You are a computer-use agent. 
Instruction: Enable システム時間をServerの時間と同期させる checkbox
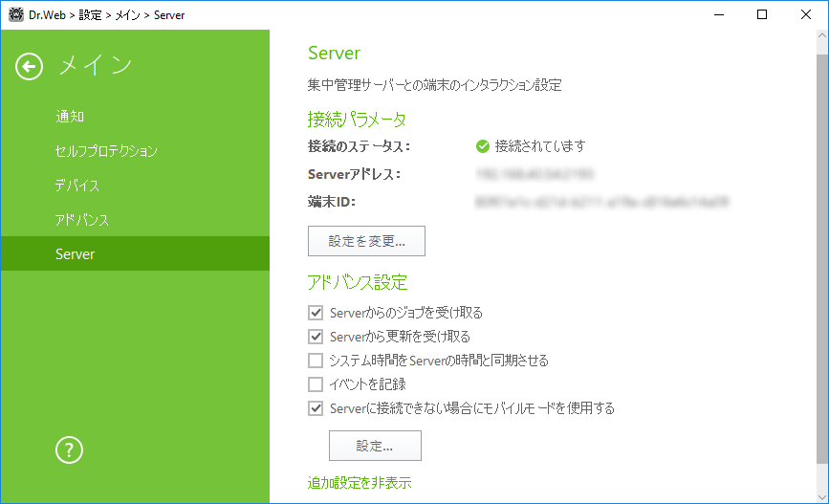(x=316, y=361)
